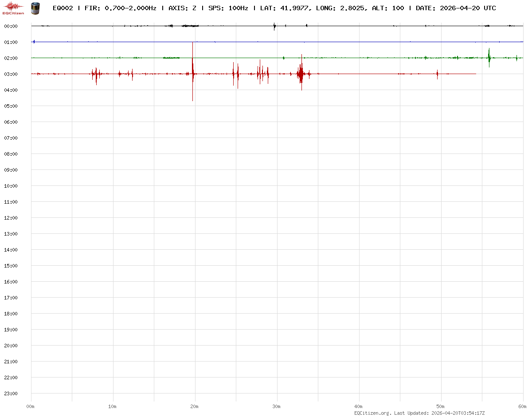Click the DATE 2026-04-20 UTC header text
Screen dimensions: 532x417
pos(456,8)
